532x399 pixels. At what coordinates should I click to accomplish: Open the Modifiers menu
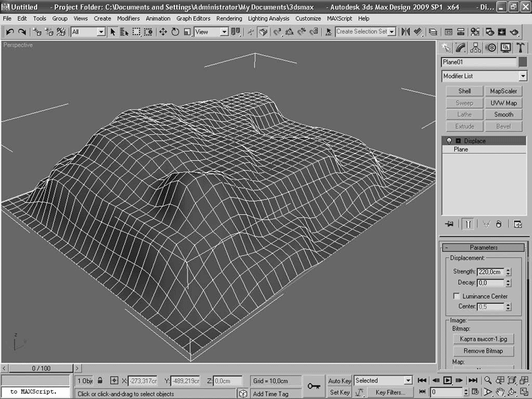128,19
